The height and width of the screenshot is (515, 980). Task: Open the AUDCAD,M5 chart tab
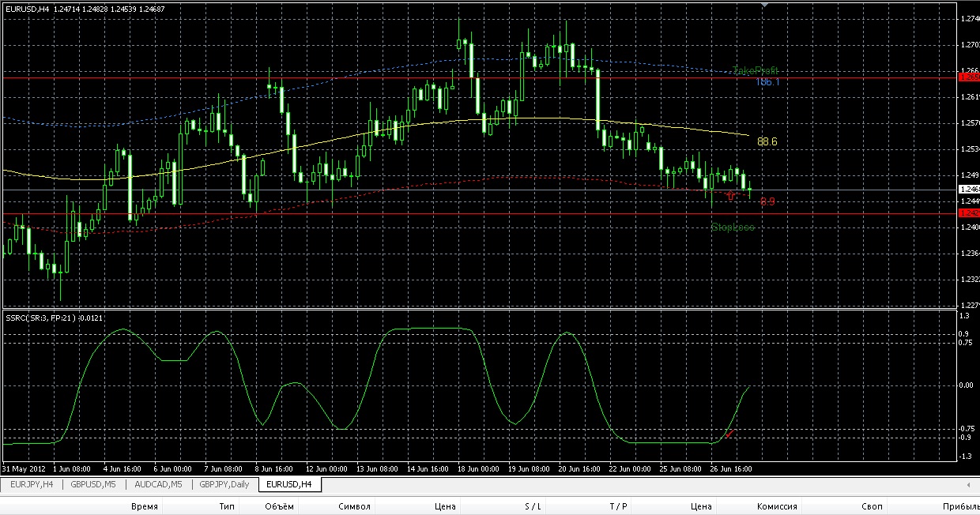pyautogui.click(x=159, y=484)
